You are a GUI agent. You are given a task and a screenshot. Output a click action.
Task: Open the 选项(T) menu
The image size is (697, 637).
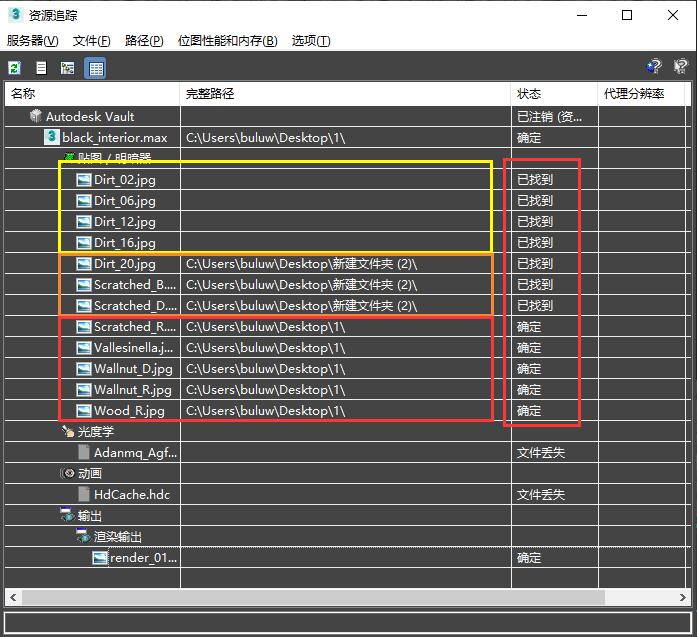[311, 41]
